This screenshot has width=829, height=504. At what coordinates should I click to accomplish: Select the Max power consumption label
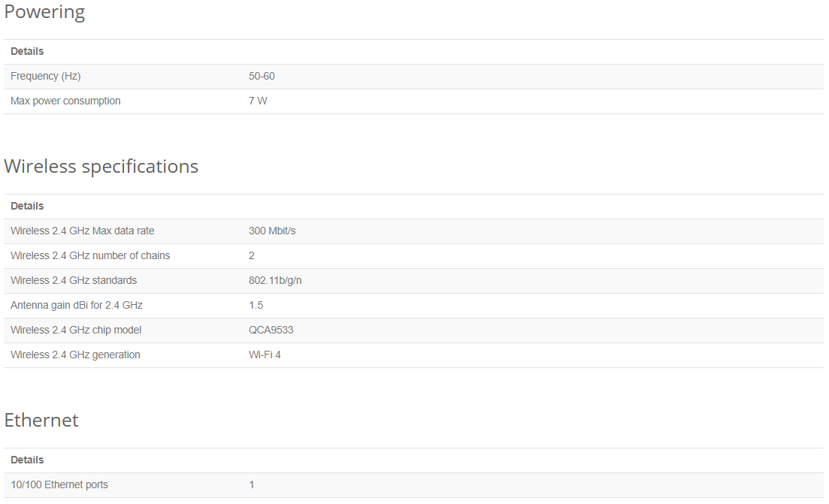coord(65,101)
